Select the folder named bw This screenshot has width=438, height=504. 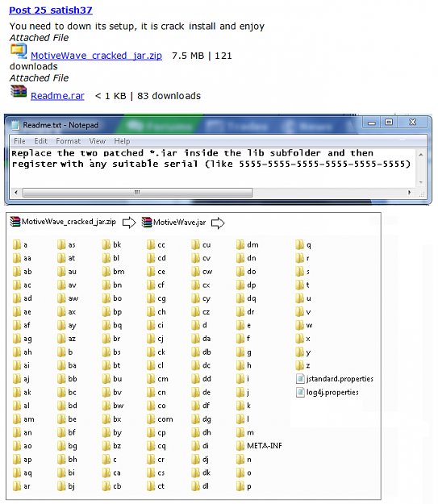pos(113,406)
